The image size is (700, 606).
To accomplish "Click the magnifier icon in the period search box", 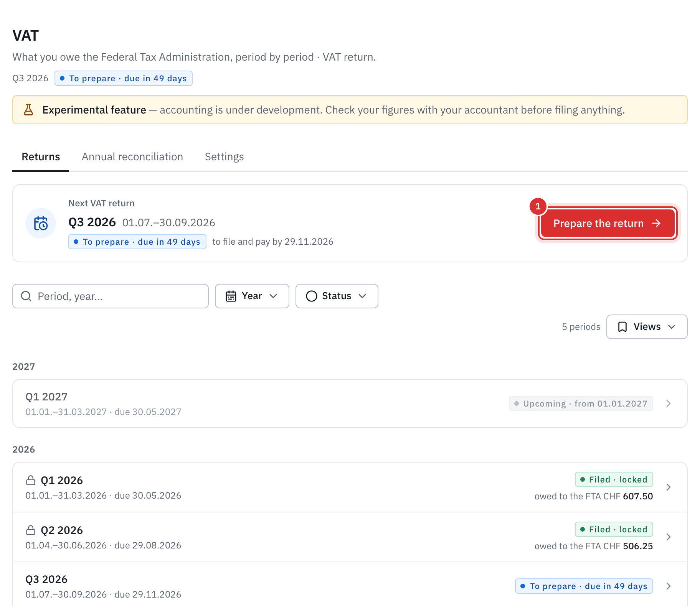I will [x=26, y=296].
